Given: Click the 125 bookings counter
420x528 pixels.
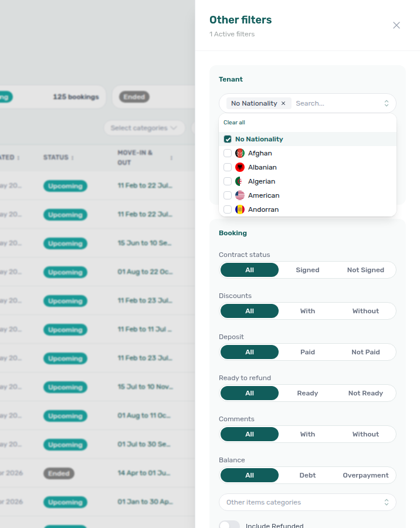Looking at the screenshot, I should click(76, 97).
